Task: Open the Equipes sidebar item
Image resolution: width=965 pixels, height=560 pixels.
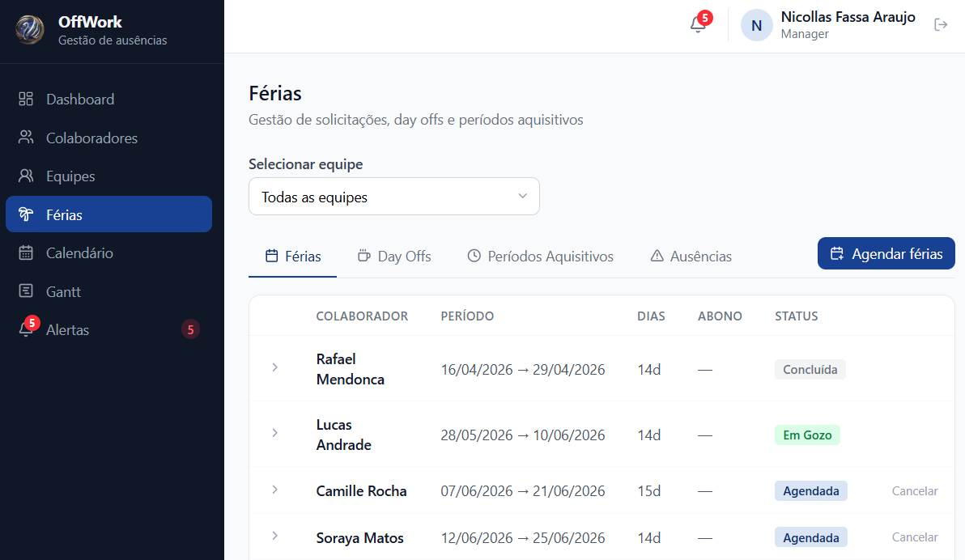Action: pyautogui.click(x=109, y=176)
